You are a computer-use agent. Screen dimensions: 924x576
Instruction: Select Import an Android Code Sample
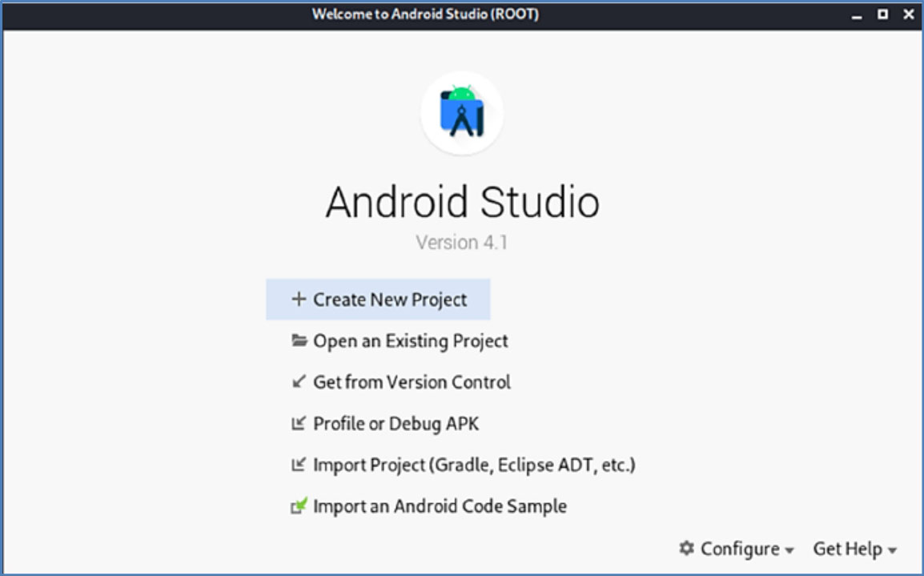(429, 506)
